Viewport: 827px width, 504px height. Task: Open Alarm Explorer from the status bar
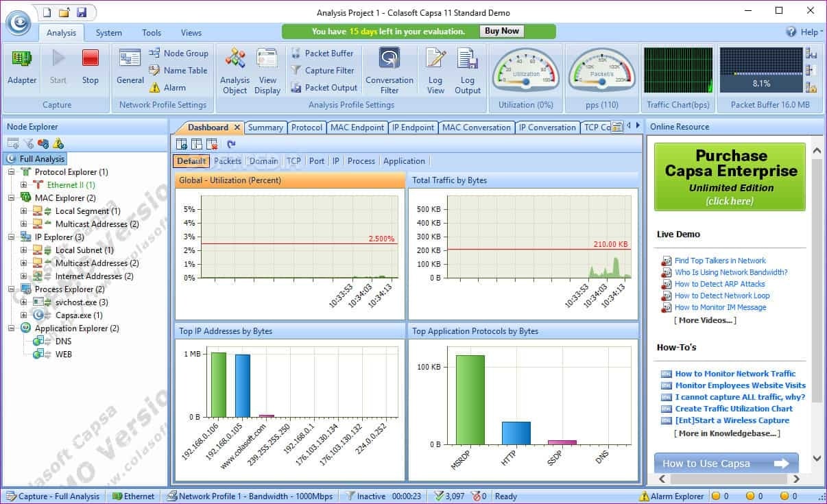pyautogui.click(x=675, y=496)
